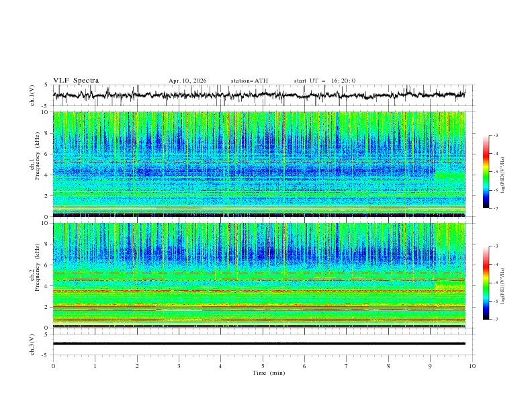
Task: Click the ch.1 spectrogram panel
Action: point(259,164)
